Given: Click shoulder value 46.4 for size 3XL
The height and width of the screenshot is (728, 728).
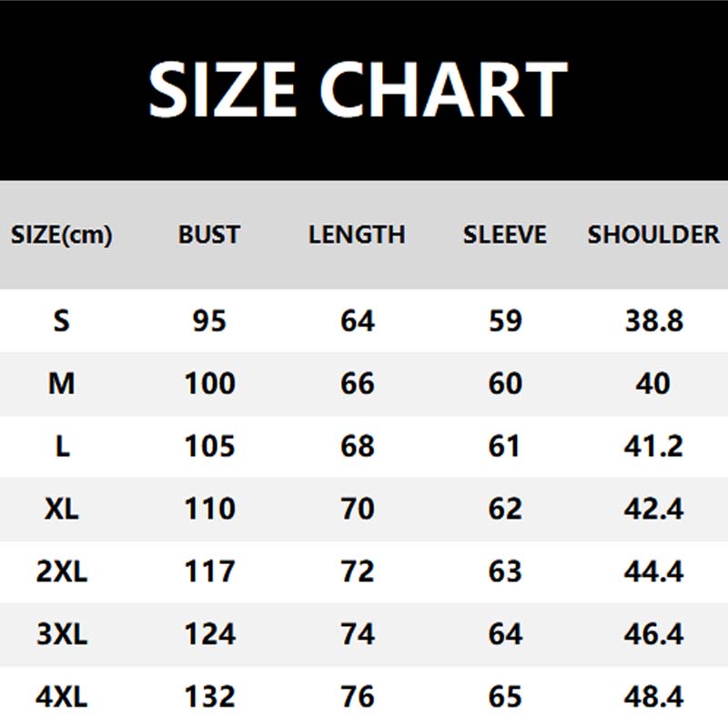Looking at the screenshot, I should [x=653, y=634].
